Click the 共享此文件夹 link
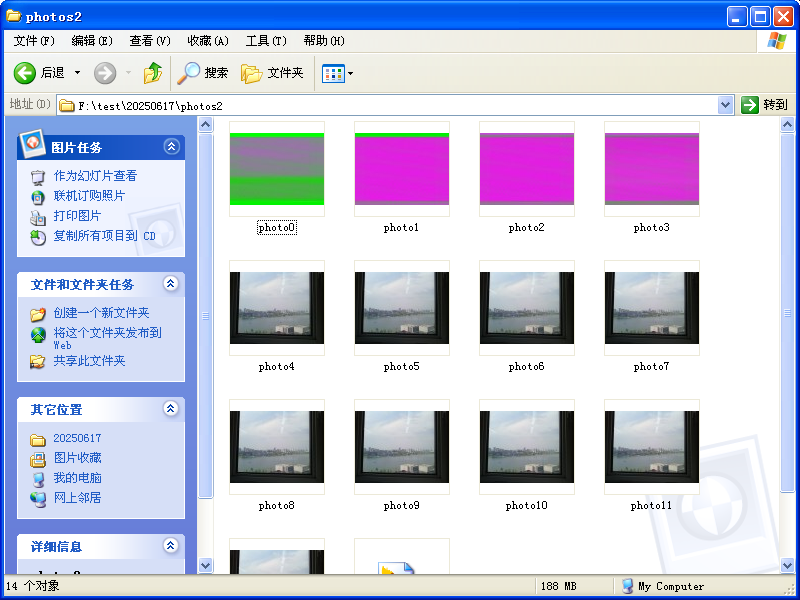 tap(89, 361)
